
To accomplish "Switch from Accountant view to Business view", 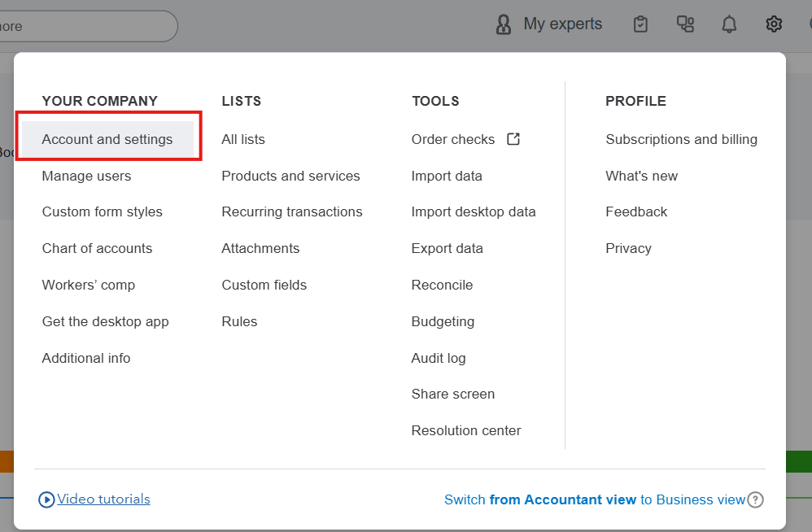I will click(594, 499).
